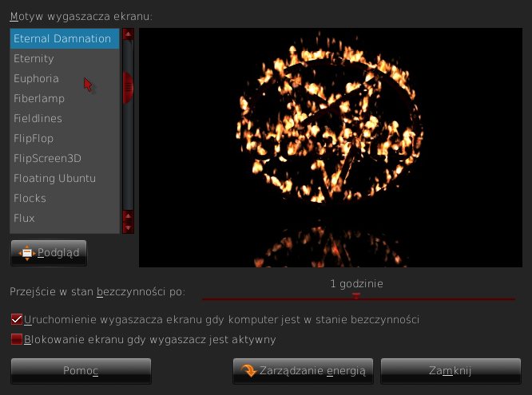Select the Fieldlines theme
Screen dimensions: 532x395
click(65, 119)
